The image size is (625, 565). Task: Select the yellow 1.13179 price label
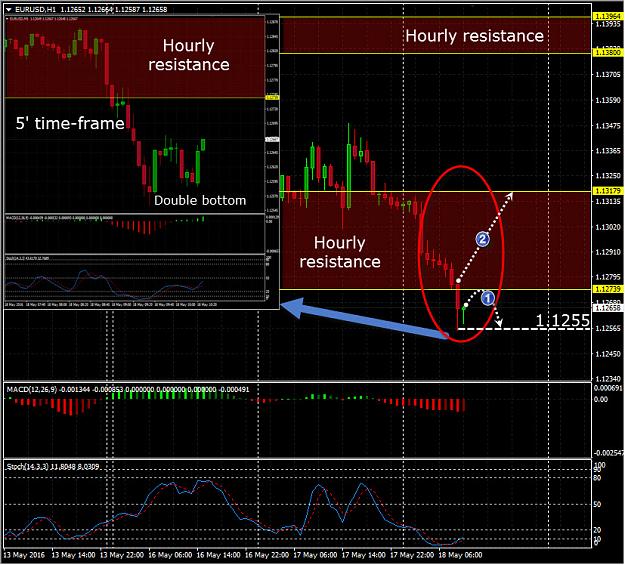pyautogui.click(x=608, y=191)
